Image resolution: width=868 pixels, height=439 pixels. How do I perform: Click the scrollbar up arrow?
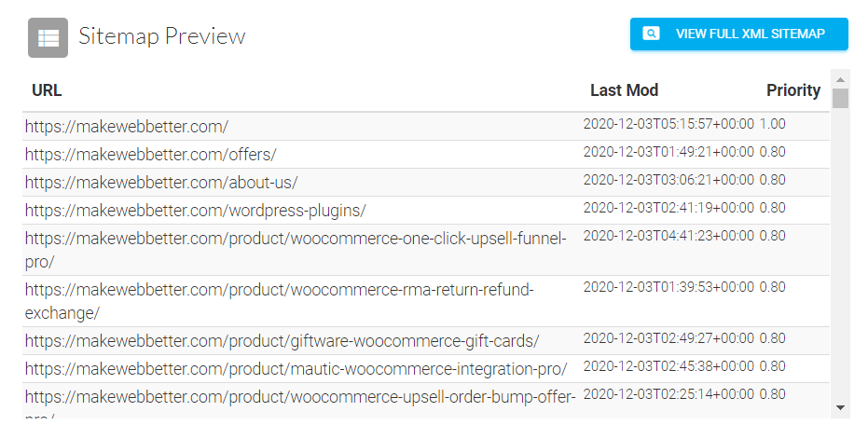840,80
